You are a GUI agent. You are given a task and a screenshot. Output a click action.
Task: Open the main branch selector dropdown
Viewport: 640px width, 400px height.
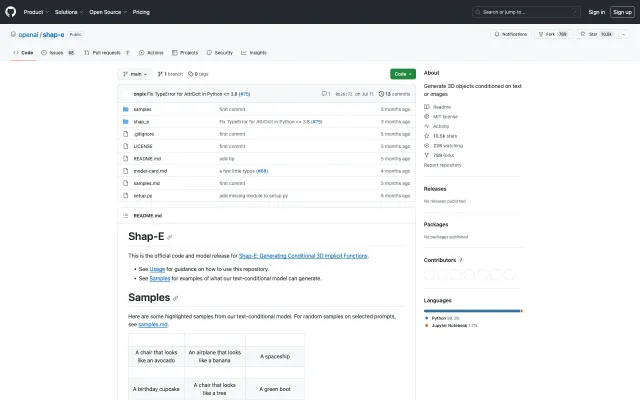(x=133, y=74)
